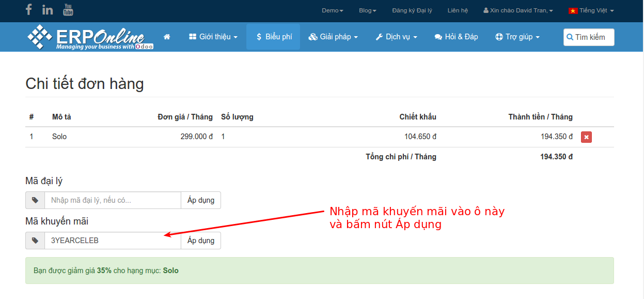This screenshot has width=644, height=299.
Task: Open the Giới thiệu menu
Action: coord(213,37)
